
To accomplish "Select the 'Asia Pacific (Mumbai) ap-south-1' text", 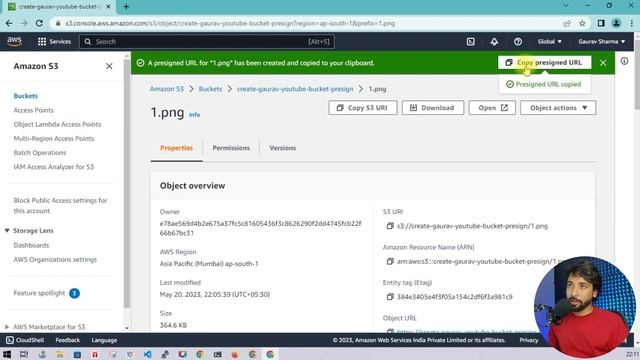I will tap(209, 264).
